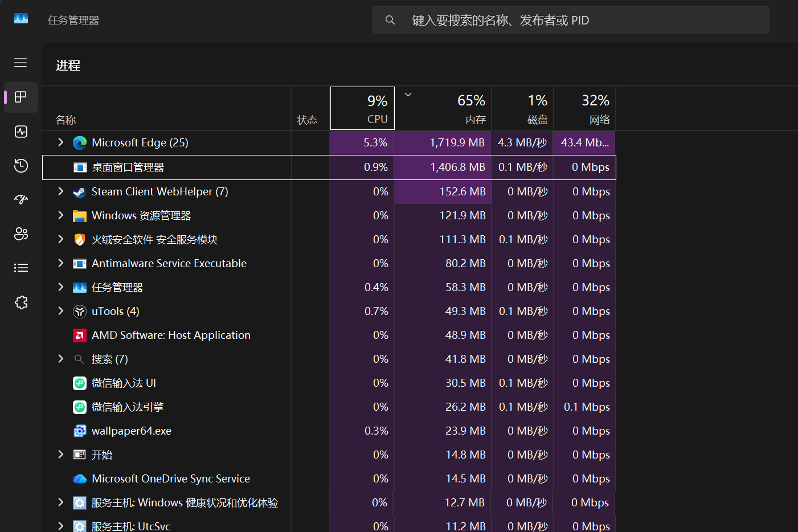Screen dimensions: 798x532
Task: Open the hamburger navigation menu
Action: click(x=21, y=63)
